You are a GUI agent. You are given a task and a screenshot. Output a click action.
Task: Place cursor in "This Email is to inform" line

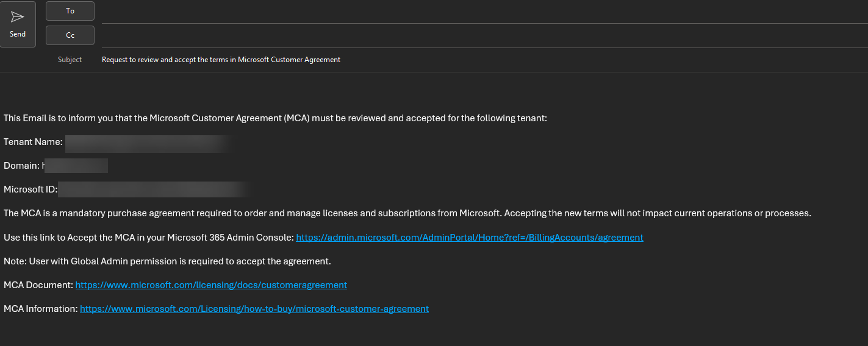pos(275,118)
